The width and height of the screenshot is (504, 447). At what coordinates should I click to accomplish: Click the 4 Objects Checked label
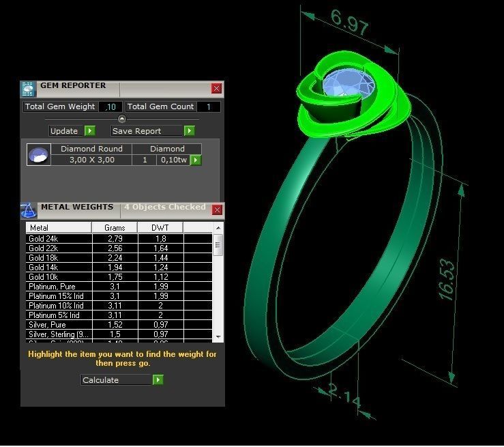165,207
